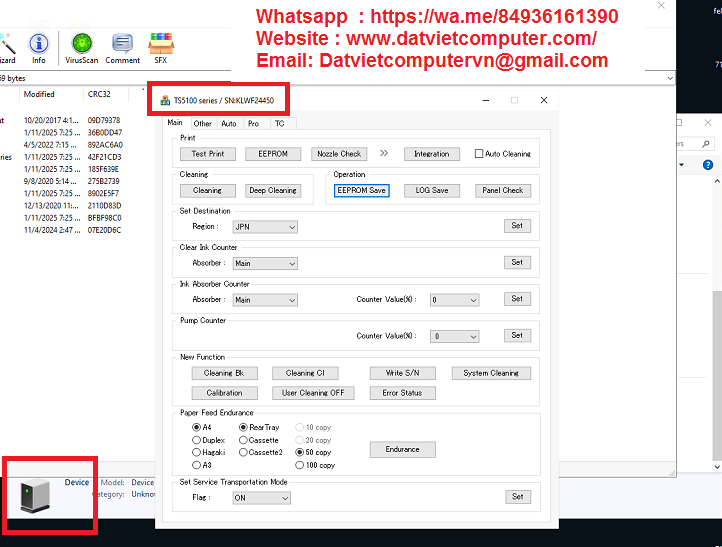
Task: Open the Region JPN dropdown
Action: [x=265, y=227]
